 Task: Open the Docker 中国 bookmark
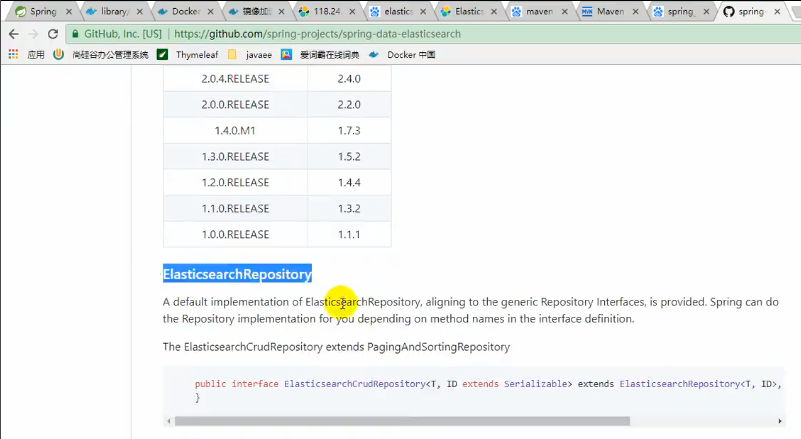pos(402,54)
